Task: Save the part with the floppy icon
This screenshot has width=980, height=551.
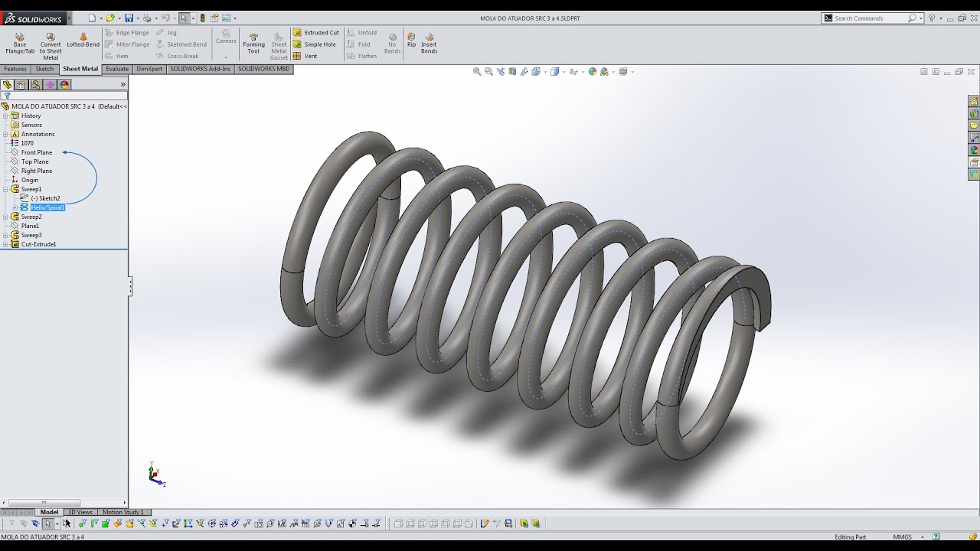Action: coord(129,18)
